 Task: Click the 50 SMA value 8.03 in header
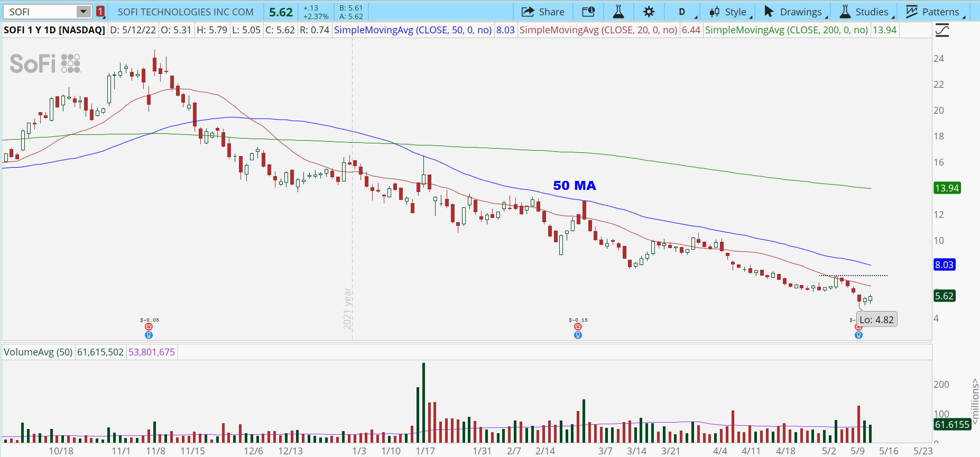click(505, 30)
